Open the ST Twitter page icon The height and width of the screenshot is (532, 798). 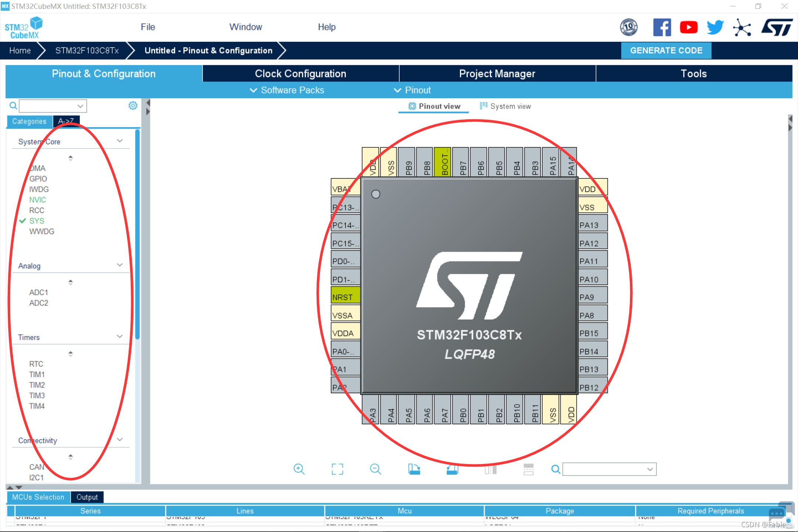tap(715, 27)
